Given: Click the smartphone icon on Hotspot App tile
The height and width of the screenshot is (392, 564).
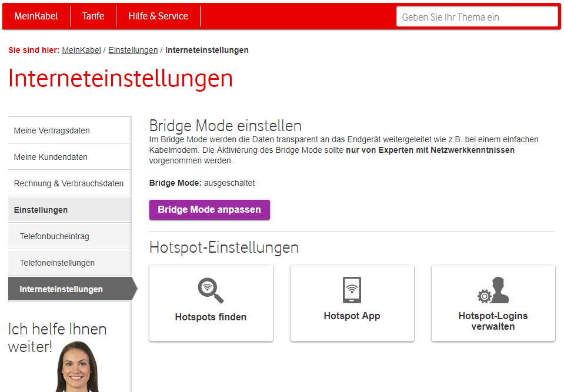Looking at the screenshot, I should pos(352,289).
